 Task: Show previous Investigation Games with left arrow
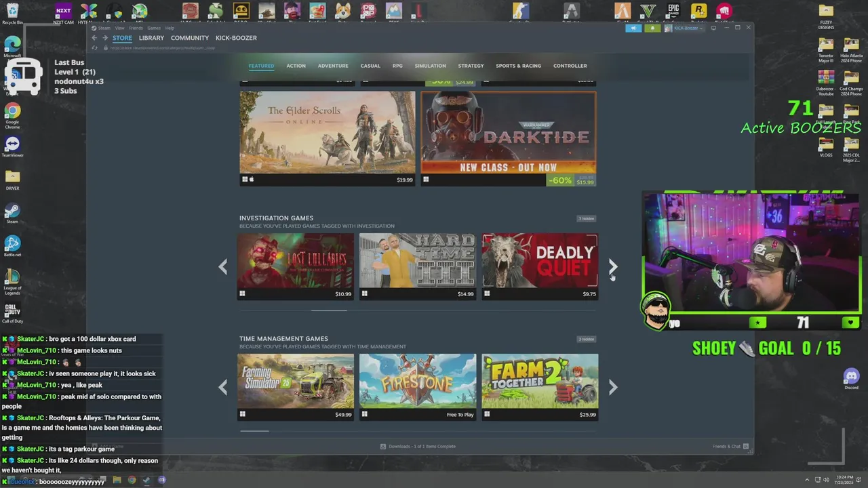pos(222,266)
